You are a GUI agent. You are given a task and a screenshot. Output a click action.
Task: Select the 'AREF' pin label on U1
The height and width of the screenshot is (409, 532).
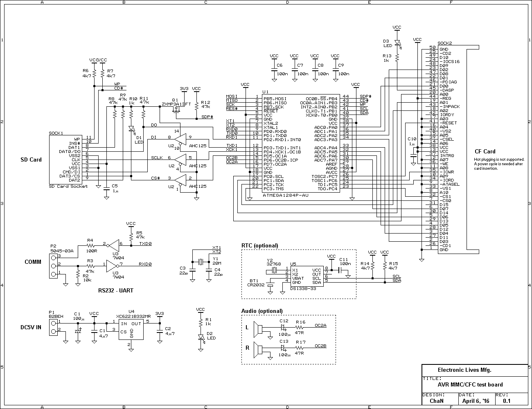332,164
